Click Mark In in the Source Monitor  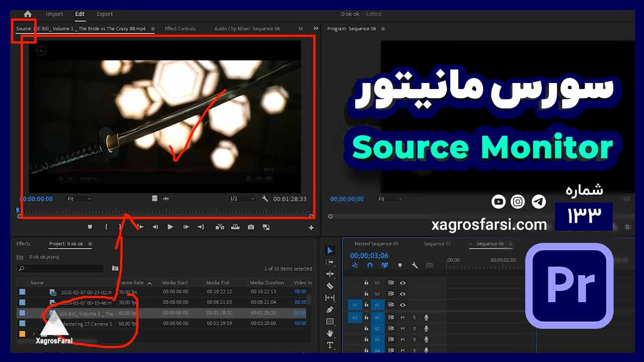(x=106, y=227)
